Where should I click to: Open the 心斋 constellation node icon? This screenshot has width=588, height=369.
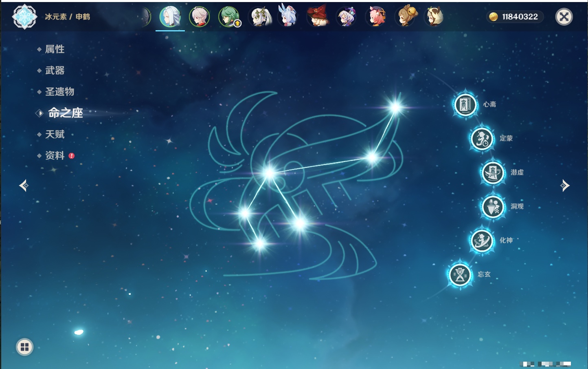[465, 105]
